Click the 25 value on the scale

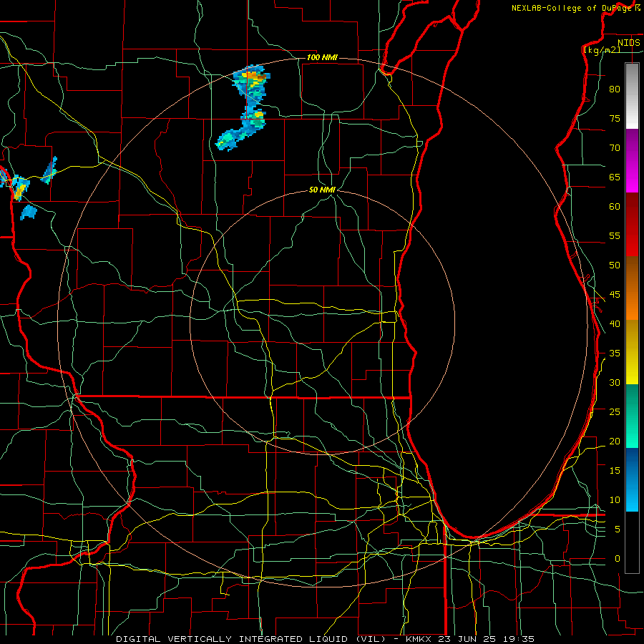(x=615, y=411)
